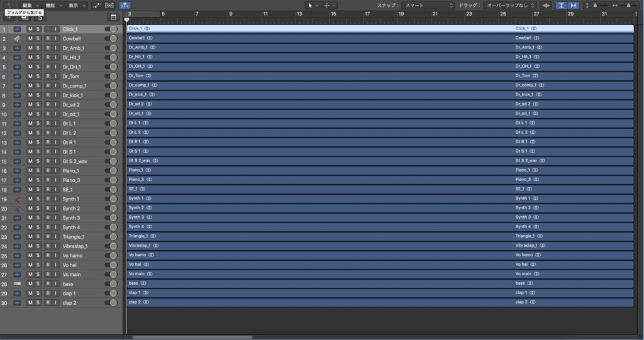The height and width of the screenshot is (340, 644).
Task: Click the Click_1 track audio icon
Action: pos(17,29)
